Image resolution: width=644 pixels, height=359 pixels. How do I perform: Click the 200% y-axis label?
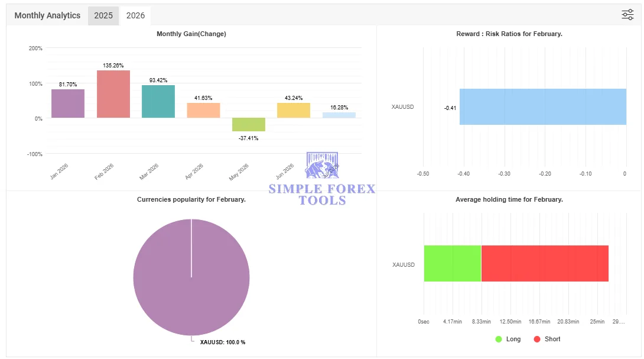coord(35,48)
